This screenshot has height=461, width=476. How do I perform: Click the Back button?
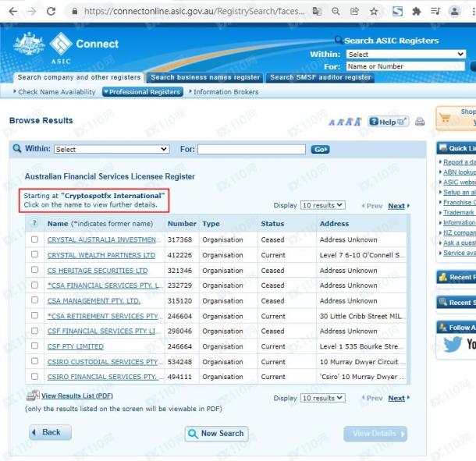click(51, 432)
